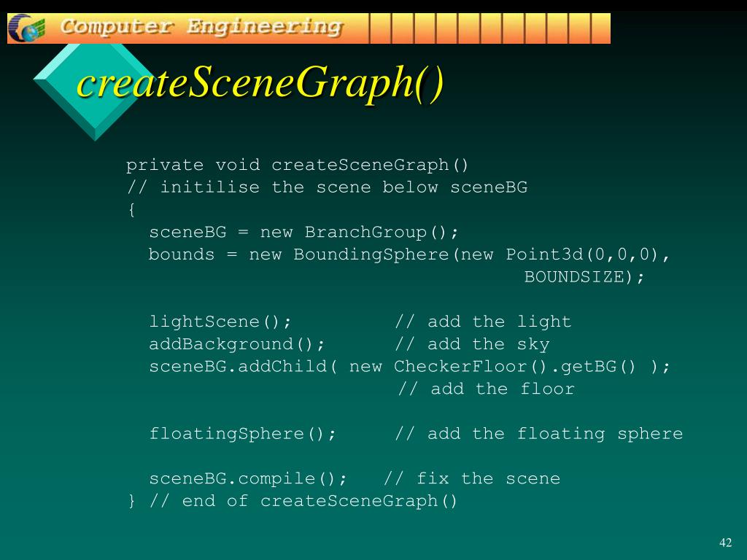
Task: Click comment '// add the light'
Action: tap(483, 322)
